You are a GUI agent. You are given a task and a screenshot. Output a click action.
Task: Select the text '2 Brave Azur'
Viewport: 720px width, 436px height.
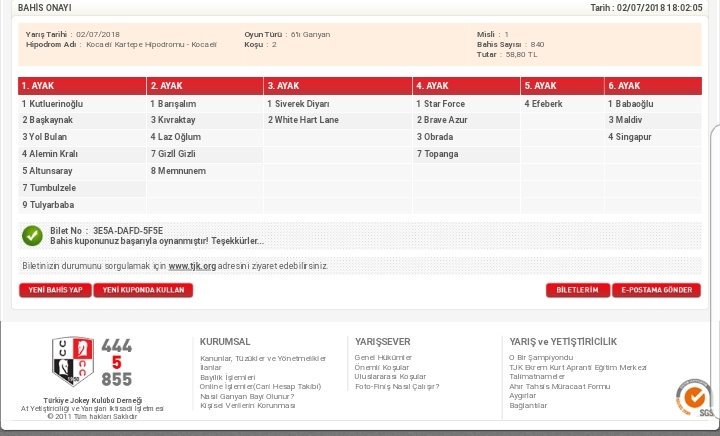[442, 120]
